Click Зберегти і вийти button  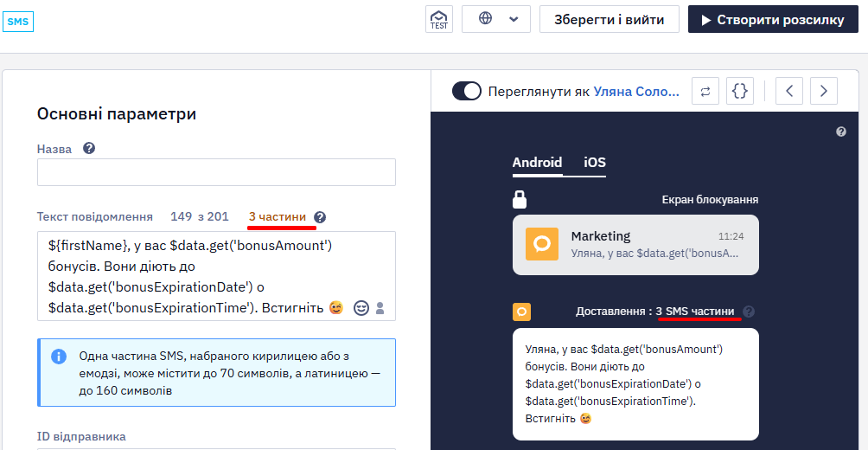609,19
